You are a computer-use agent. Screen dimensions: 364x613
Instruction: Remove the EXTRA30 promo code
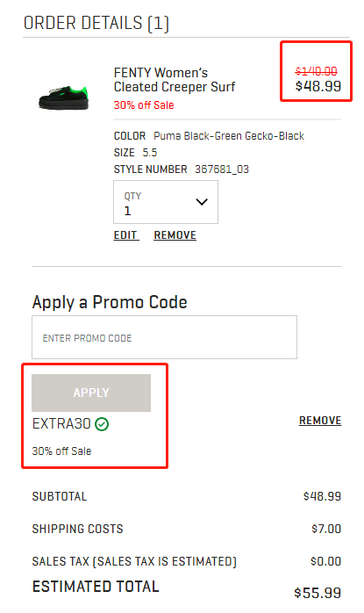pyautogui.click(x=320, y=421)
